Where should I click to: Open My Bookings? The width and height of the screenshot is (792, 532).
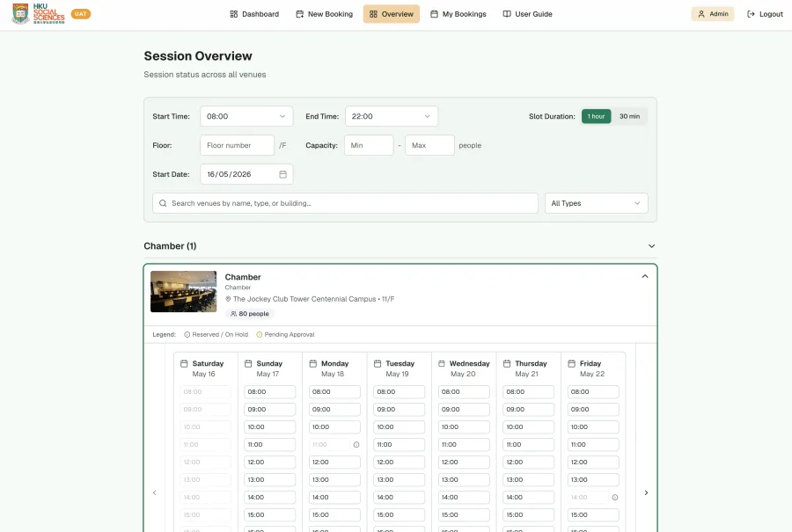tap(458, 14)
